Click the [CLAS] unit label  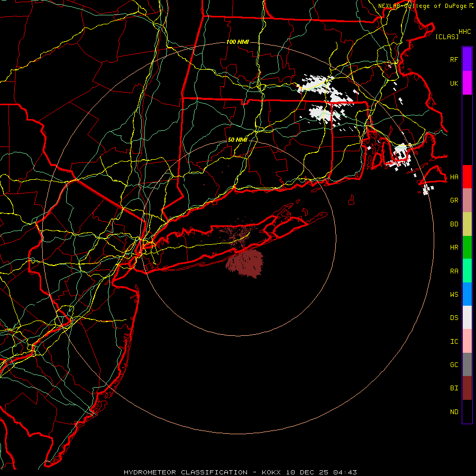[447, 36]
